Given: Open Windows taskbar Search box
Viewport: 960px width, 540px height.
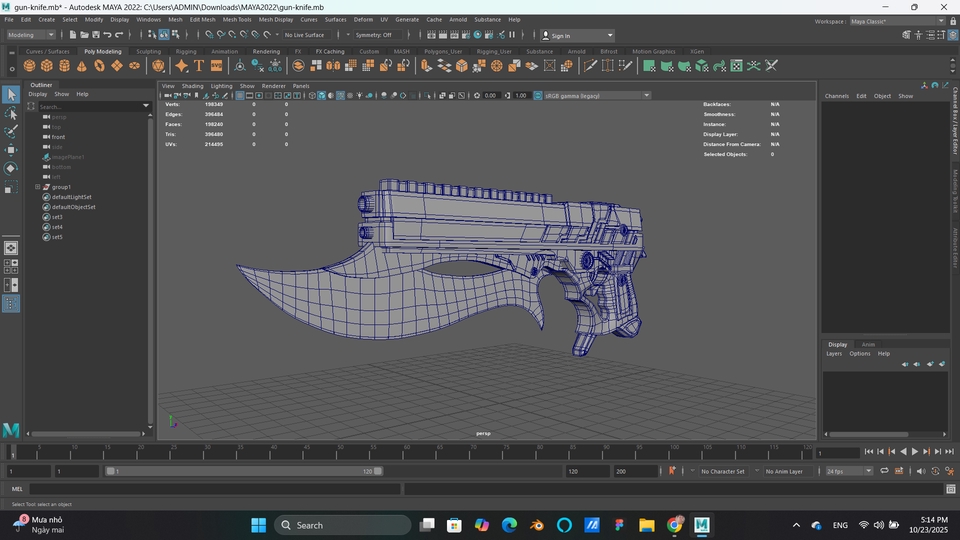Looking at the screenshot, I should [x=342, y=525].
